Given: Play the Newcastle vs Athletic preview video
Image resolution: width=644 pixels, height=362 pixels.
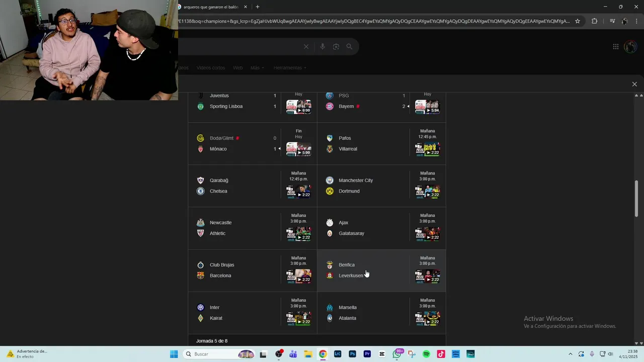Looking at the screenshot, I should (299, 234).
